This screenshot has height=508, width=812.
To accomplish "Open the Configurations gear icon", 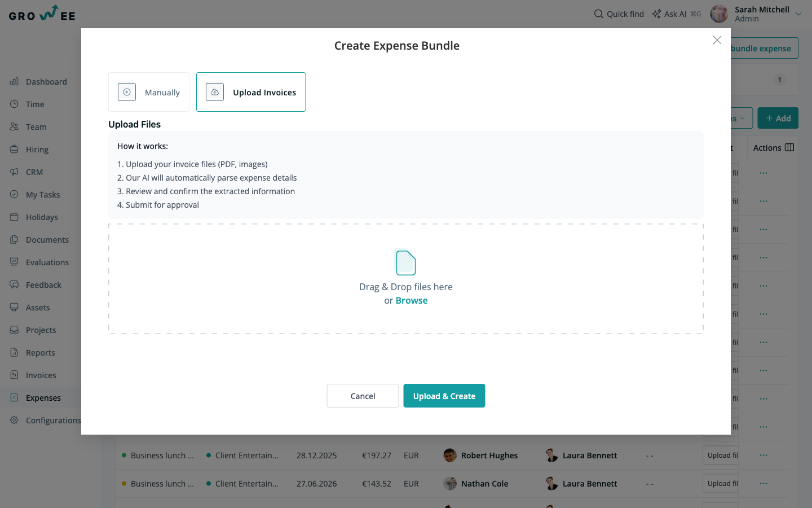I will tap(14, 421).
